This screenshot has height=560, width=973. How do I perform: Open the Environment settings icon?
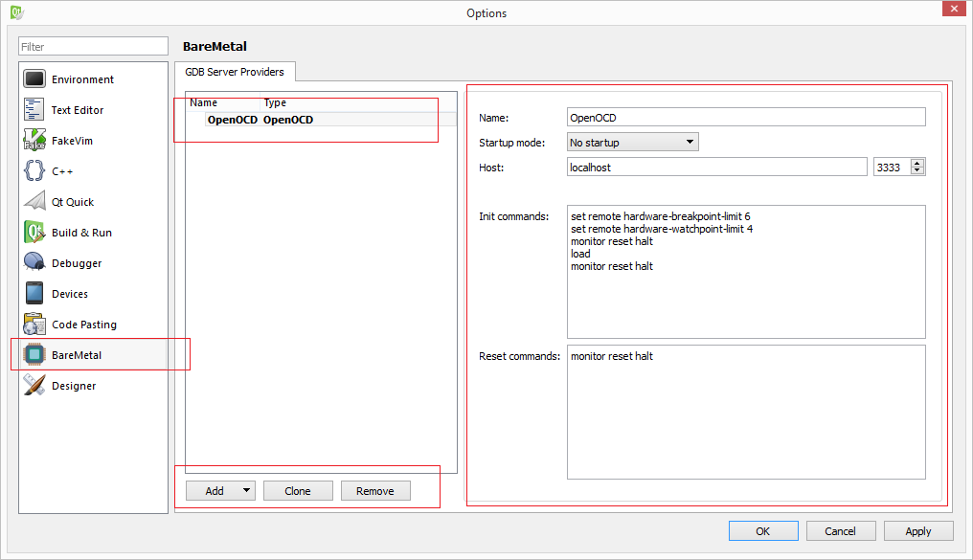pos(34,79)
